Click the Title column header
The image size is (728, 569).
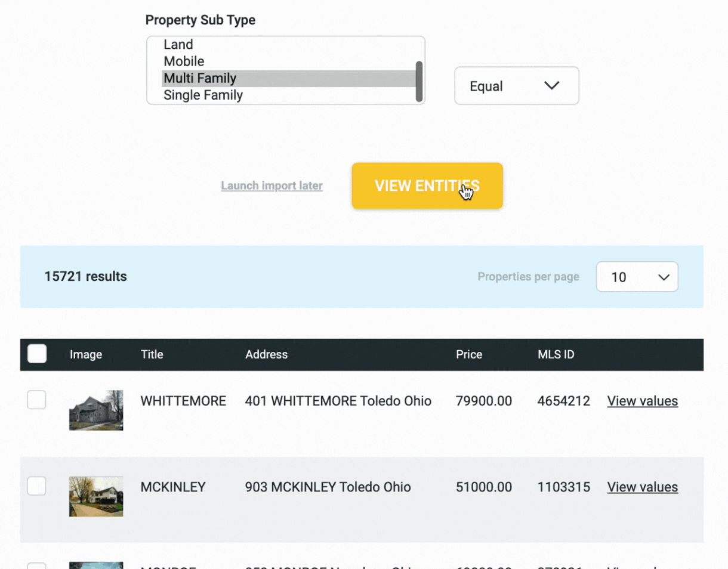[152, 354]
